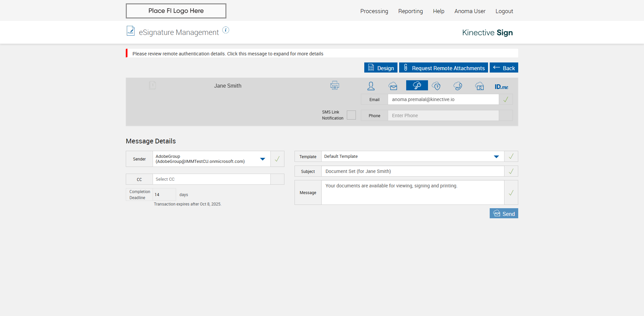
Task: Choose the cloud envelope email authentication icon
Action: coord(393,86)
